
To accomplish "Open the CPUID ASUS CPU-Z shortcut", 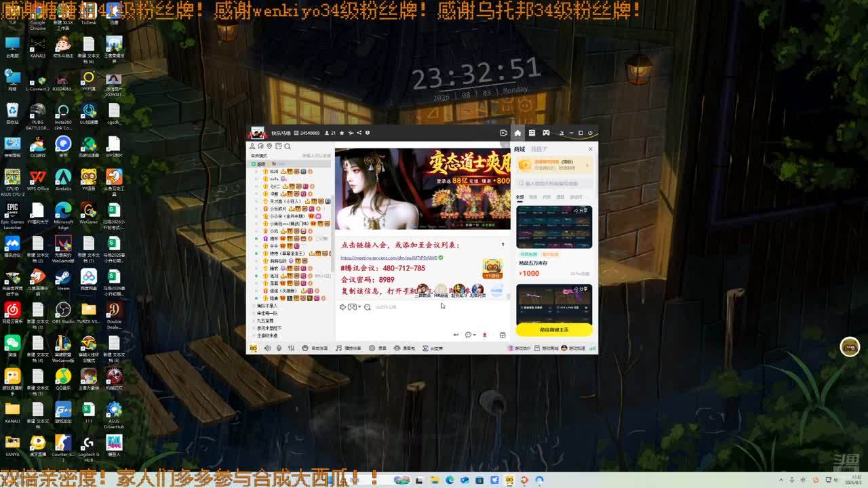I will pos(12,182).
